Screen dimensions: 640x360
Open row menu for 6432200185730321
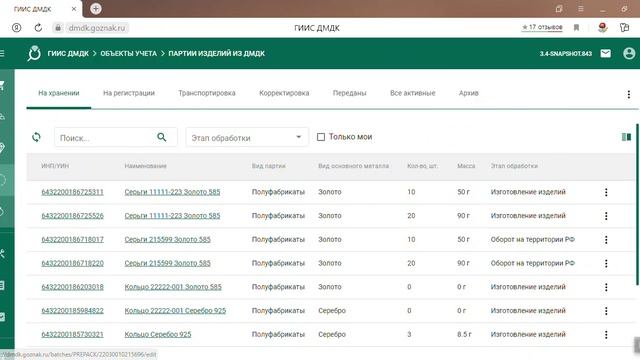pyautogui.click(x=606, y=334)
